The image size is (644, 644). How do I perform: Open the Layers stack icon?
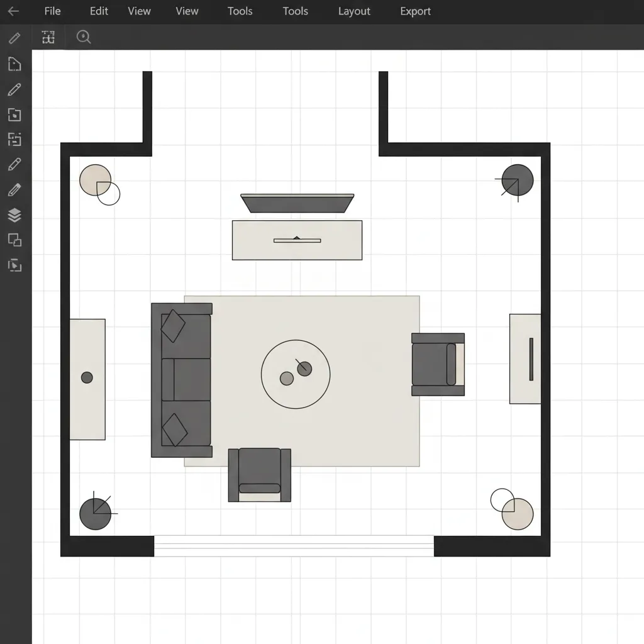[14, 215]
